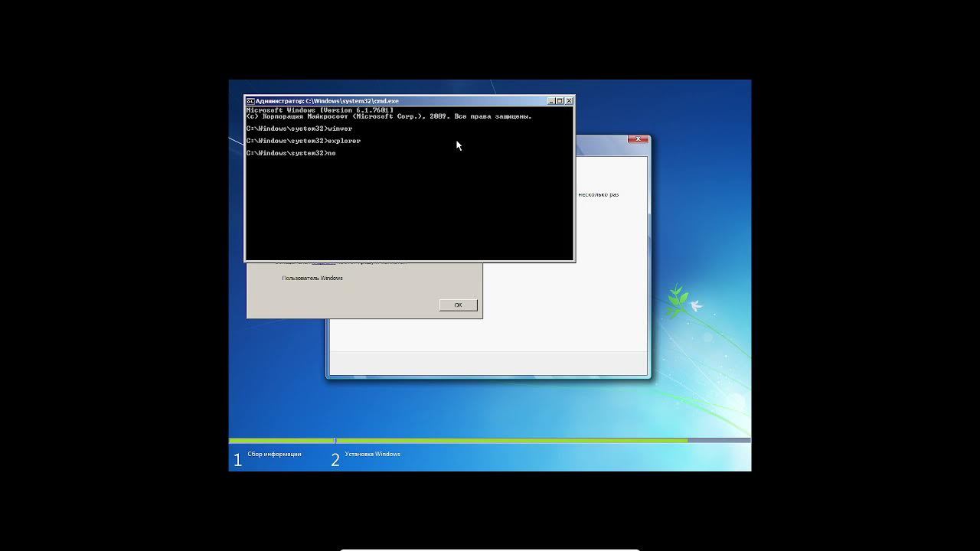
Task: Click the 'Пользователь Windows' text
Action: 312,278
